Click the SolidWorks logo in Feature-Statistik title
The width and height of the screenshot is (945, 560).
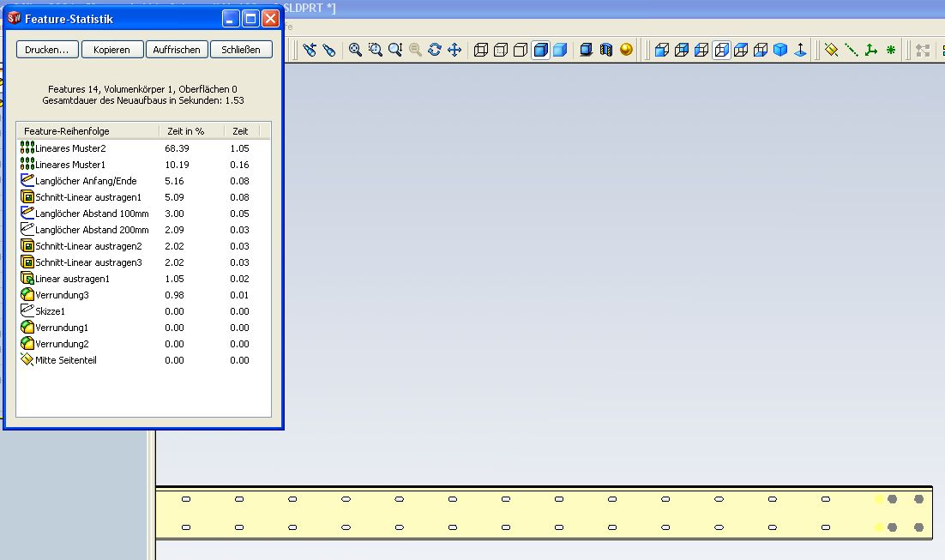point(14,19)
